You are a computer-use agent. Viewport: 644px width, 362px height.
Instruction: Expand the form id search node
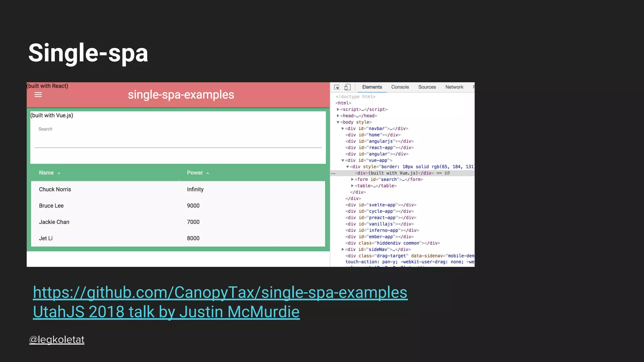coord(352,179)
